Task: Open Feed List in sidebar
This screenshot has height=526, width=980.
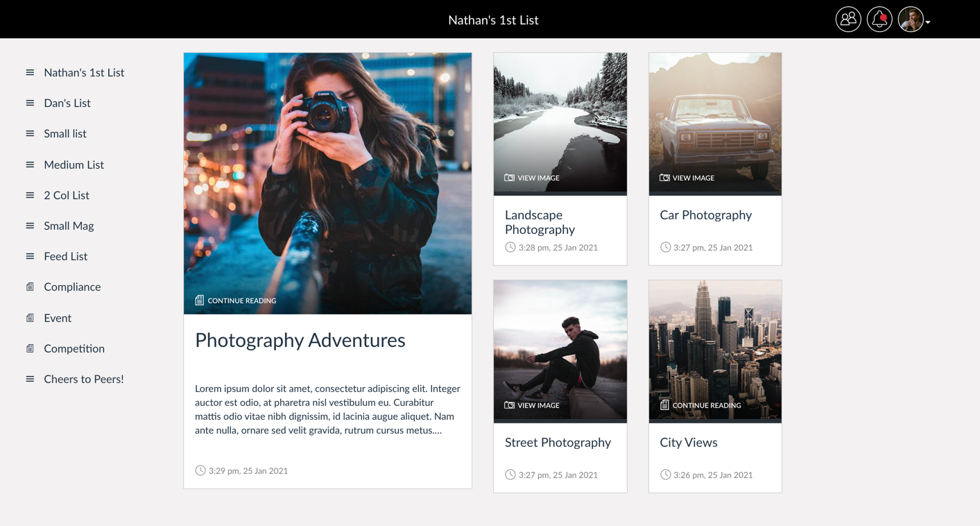Action: pos(66,256)
